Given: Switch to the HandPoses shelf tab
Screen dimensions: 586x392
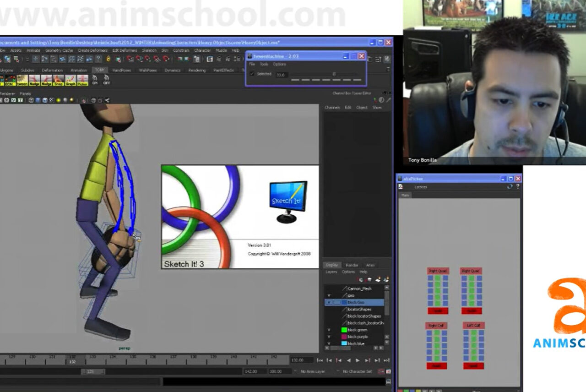Looking at the screenshot, I should click(x=121, y=70).
